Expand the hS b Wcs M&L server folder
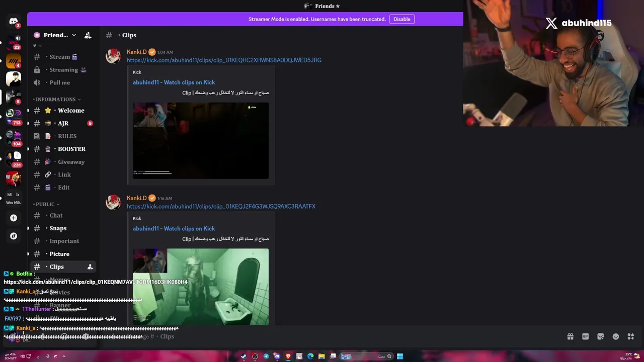 [x=14, y=198]
